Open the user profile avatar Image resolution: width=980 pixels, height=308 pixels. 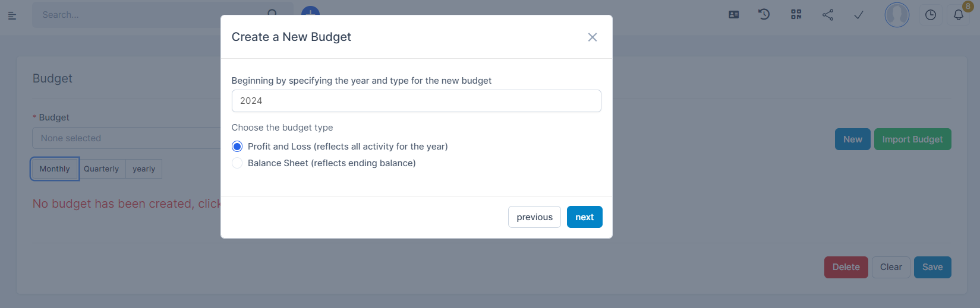897,15
